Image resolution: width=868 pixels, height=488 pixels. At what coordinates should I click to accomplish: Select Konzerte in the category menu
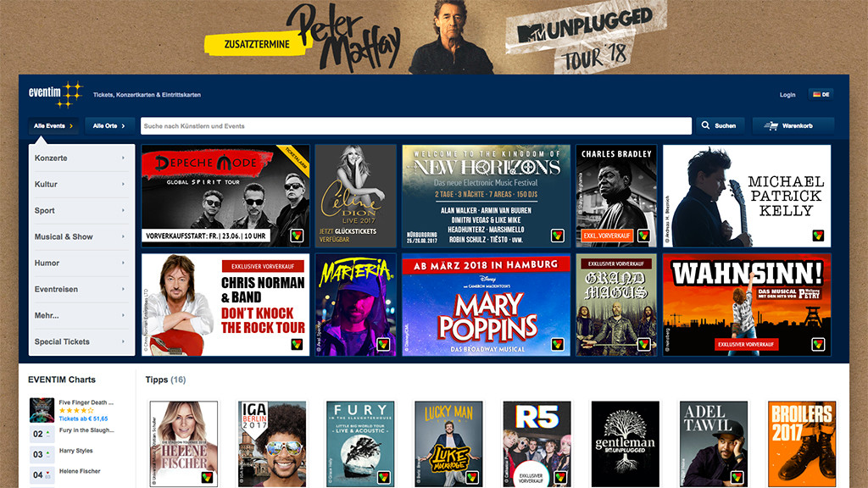81,158
